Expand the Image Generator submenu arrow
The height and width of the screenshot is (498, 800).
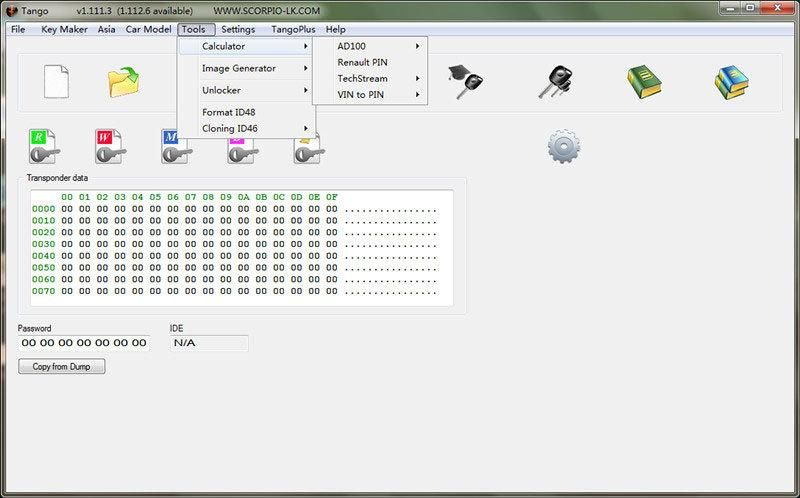tap(305, 68)
